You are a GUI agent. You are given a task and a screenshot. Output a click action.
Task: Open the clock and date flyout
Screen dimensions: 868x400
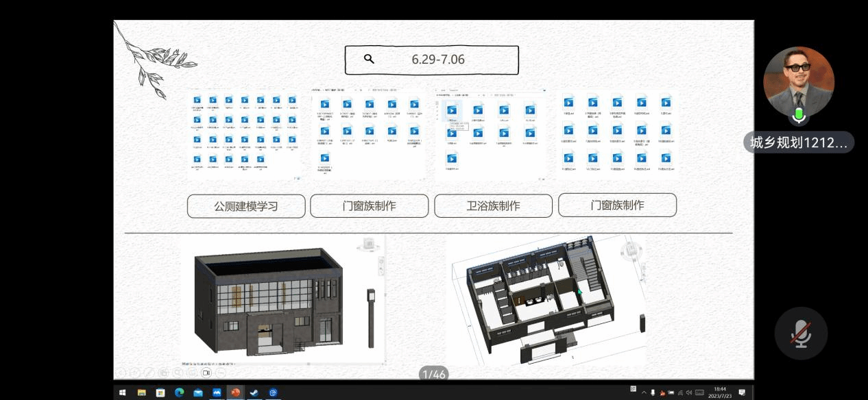coord(721,392)
